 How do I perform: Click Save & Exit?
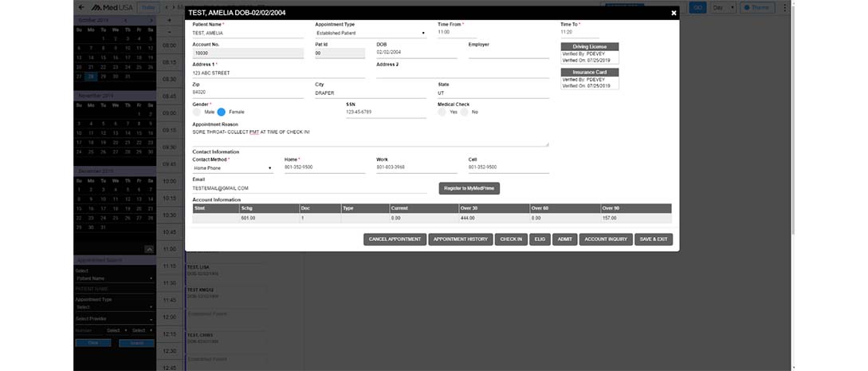pyautogui.click(x=654, y=239)
